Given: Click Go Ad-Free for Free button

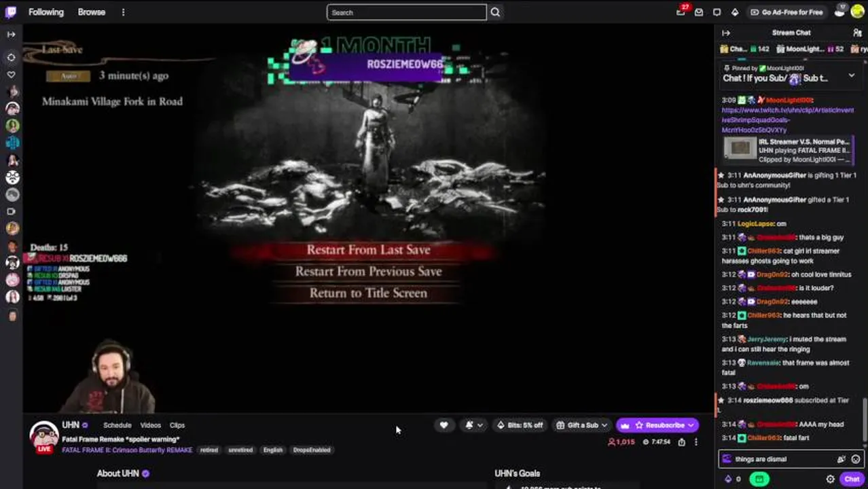Looking at the screenshot, I should coord(786,12).
